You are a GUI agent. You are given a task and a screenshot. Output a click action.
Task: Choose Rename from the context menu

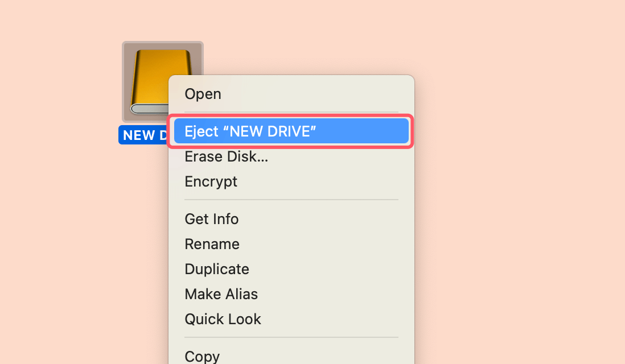(212, 244)
